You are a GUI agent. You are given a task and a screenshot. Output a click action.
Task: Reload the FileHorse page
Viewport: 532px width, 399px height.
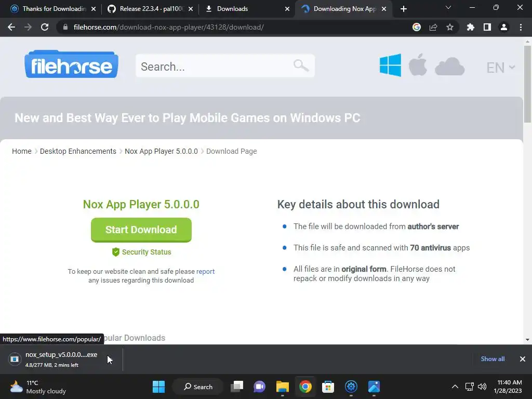pyautogui.click(x=45, y=27)
